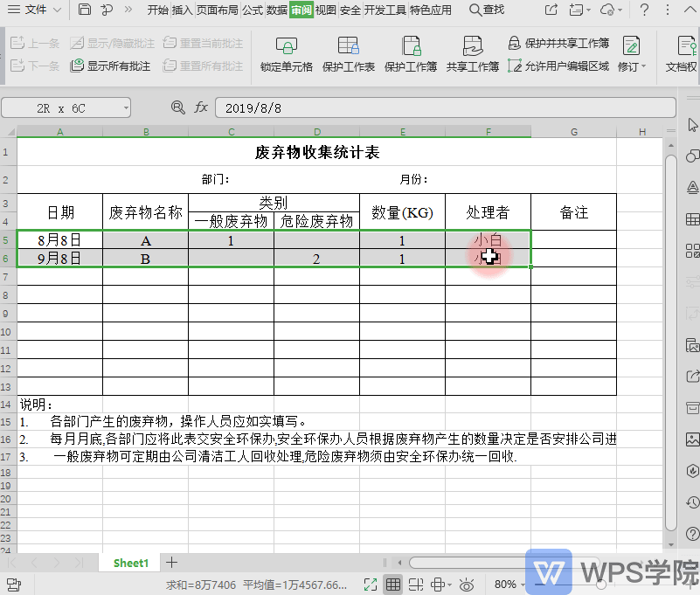Switch to the 特色应用 tab
Viewport: 700px width, 595px height.
pos(430,10)
